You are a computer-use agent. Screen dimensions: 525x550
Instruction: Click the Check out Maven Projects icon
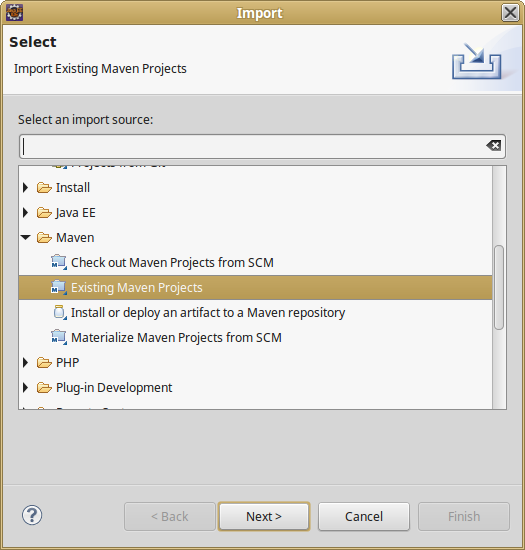tap(59, 263)
